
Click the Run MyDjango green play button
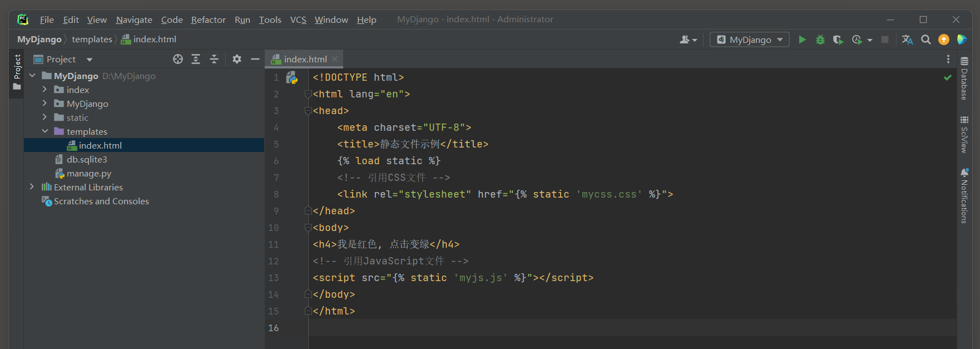802,40
